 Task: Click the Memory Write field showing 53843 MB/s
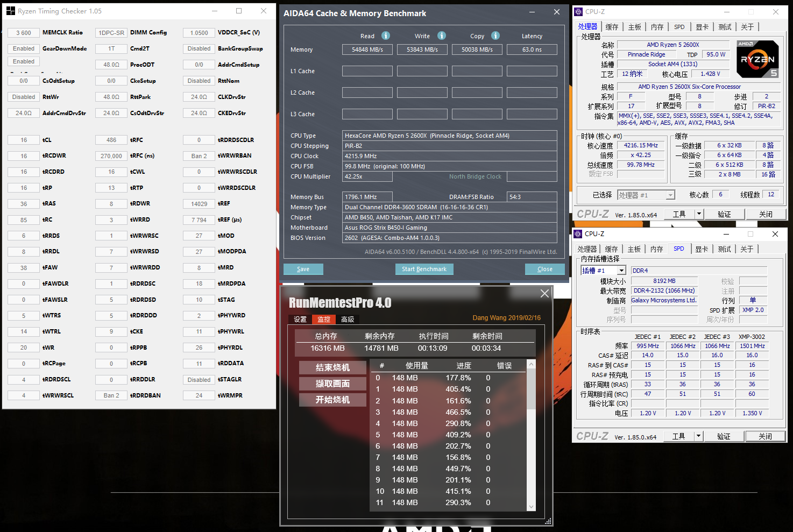coord(422,49)
